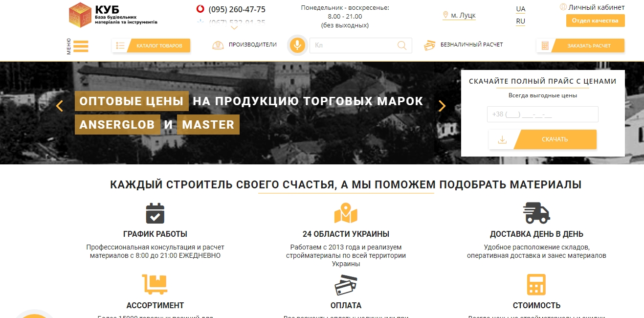Open the hamburger Меню icon
This screenshot has width=644, height=318.
click(81, 45)
